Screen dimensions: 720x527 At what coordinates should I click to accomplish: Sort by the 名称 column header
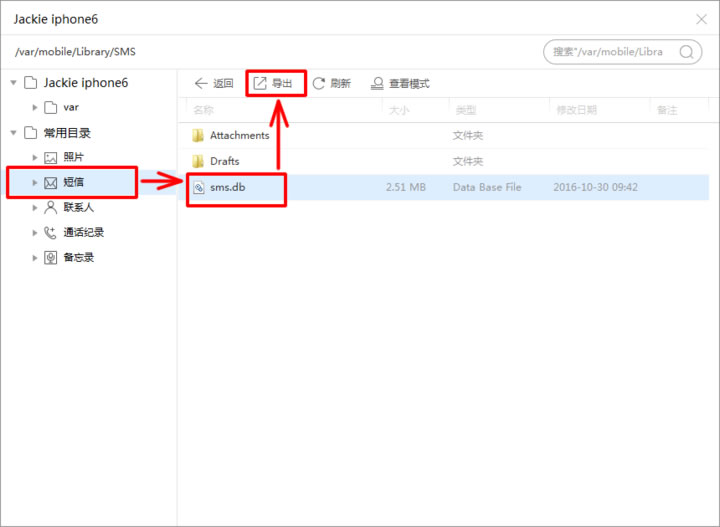203,110
